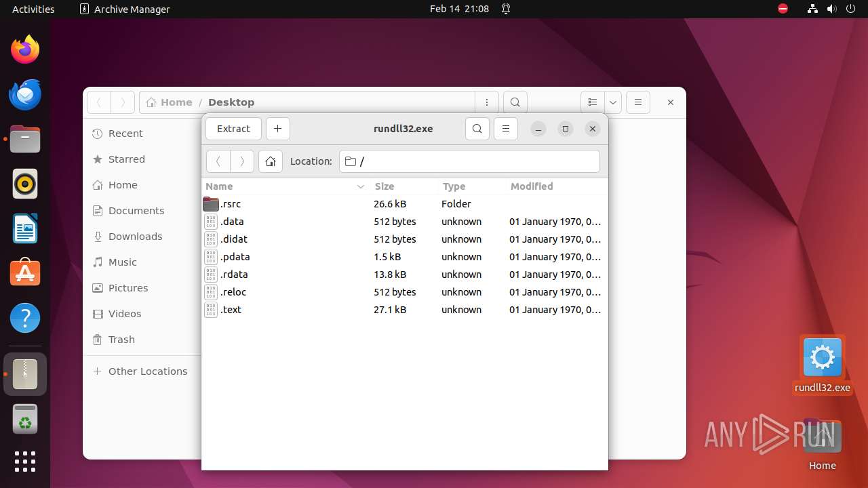Select the .pdata file entry

(x=405, y=257)
